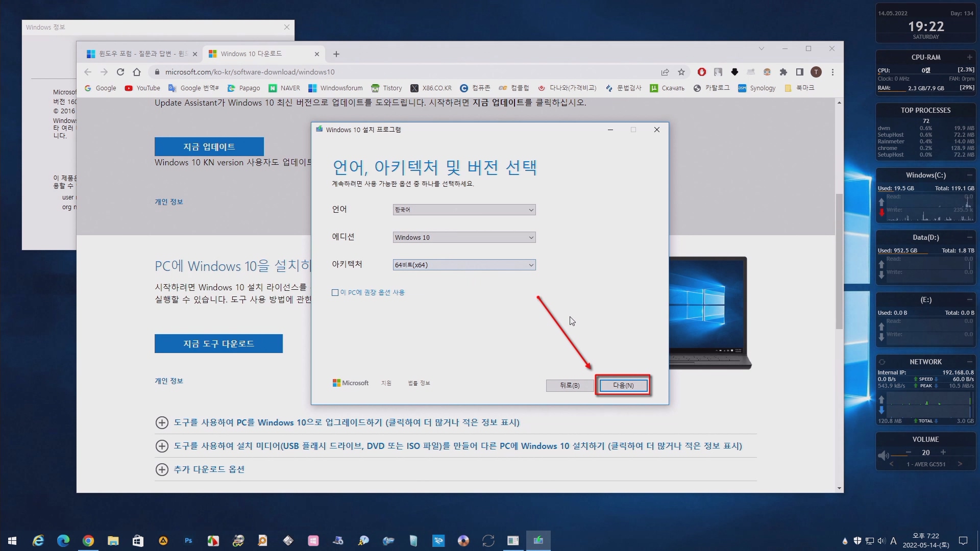This screenshot has height=551, width=980.
Task: Click the lower 개인 정보 privacy link
Action: pos(169,381)
